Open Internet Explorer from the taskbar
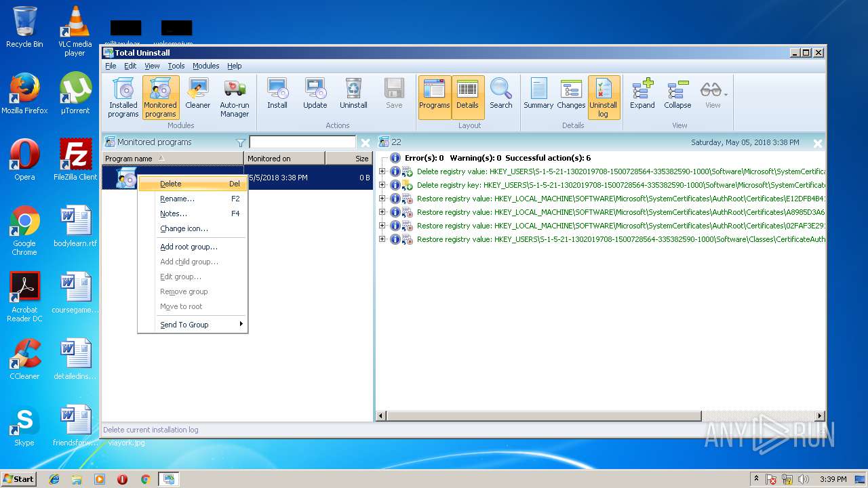The image size is (868, 488). pos(54,479)
